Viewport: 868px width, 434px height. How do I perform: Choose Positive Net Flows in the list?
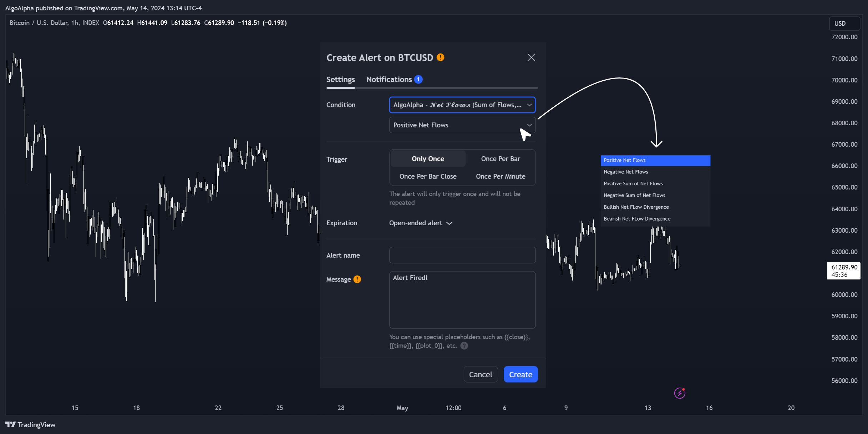[655, 160]
